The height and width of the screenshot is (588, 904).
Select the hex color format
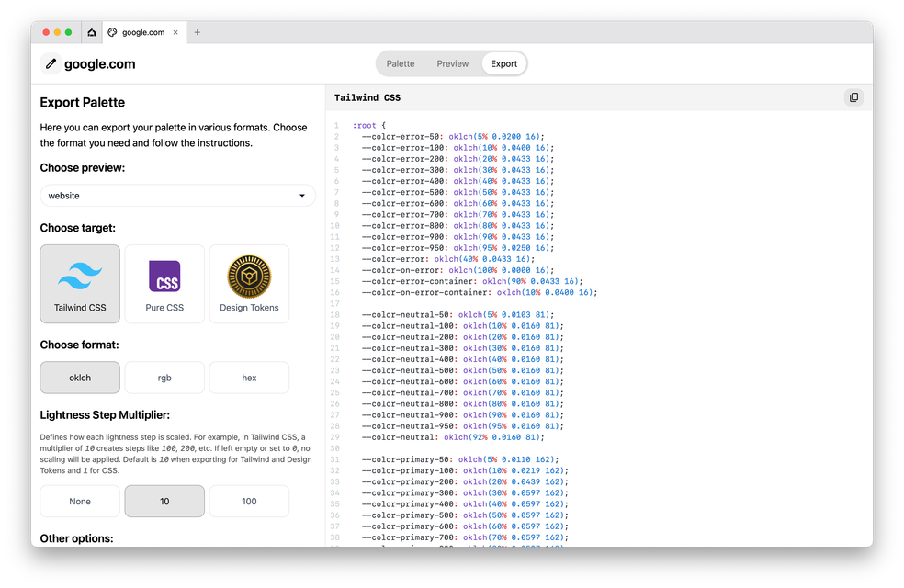point(249,378)
